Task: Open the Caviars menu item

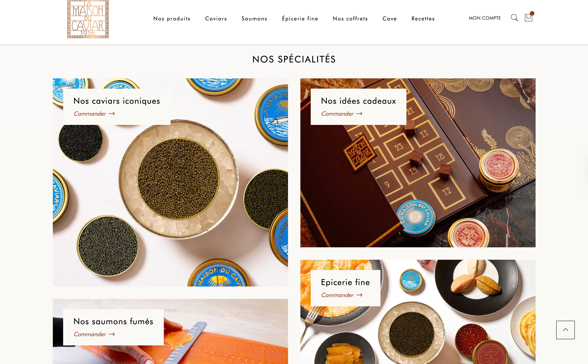Action: [216, 19]
